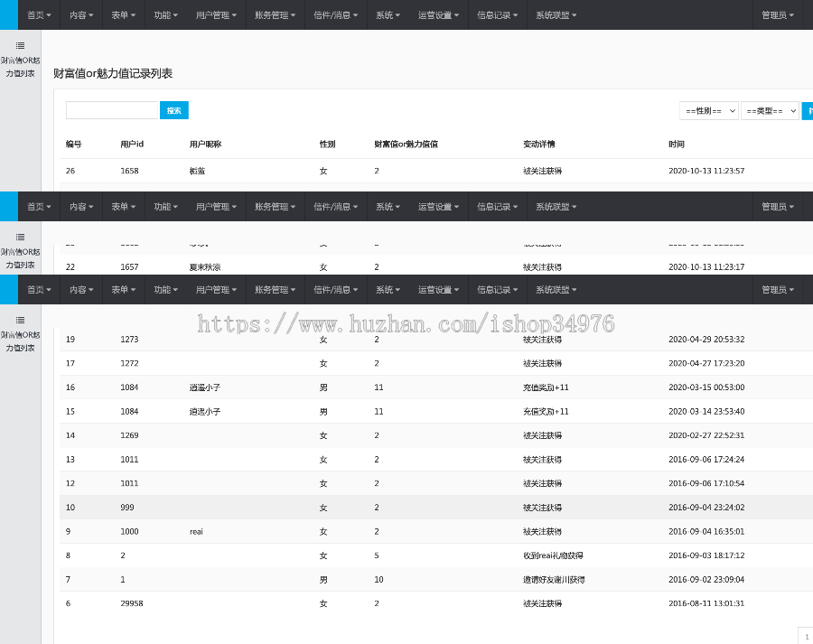
Task: Click nickname 夏末秋凉 in row 22
Action: tap(205, 267)
